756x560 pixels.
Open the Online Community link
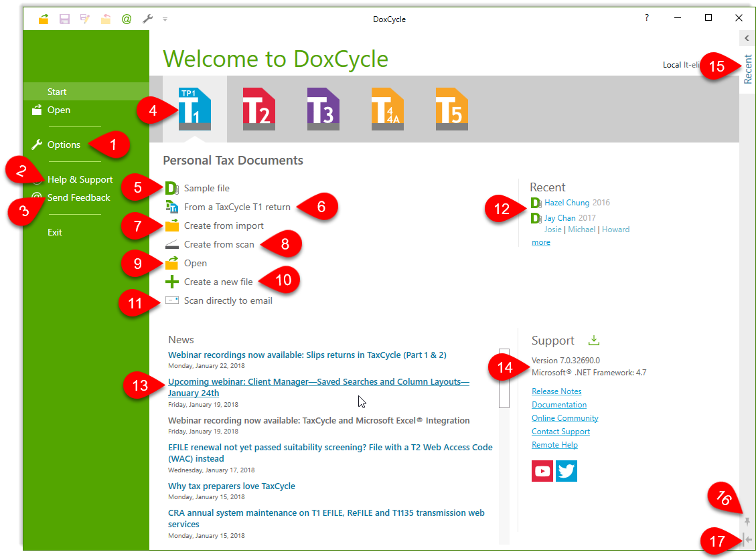tap(564, 418)
